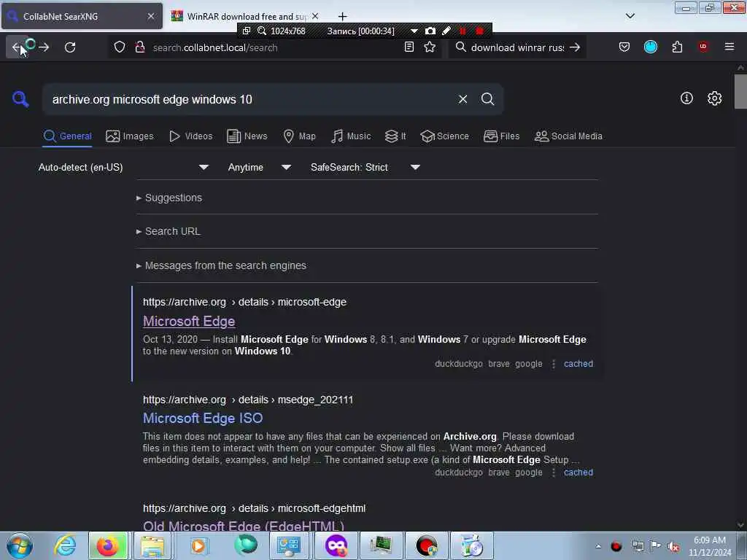Go back with the browser back arrow

[x=18, y=47]
